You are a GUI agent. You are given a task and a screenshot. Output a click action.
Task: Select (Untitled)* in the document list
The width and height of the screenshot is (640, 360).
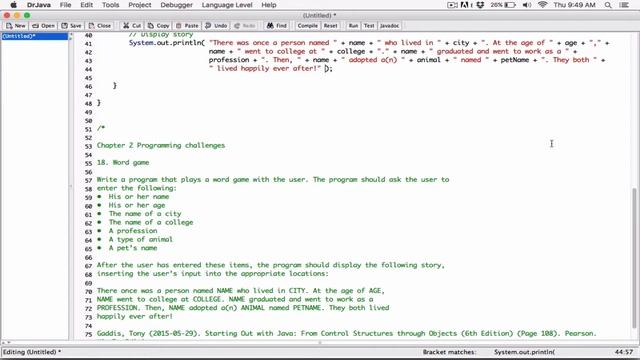tap(35, 36)
